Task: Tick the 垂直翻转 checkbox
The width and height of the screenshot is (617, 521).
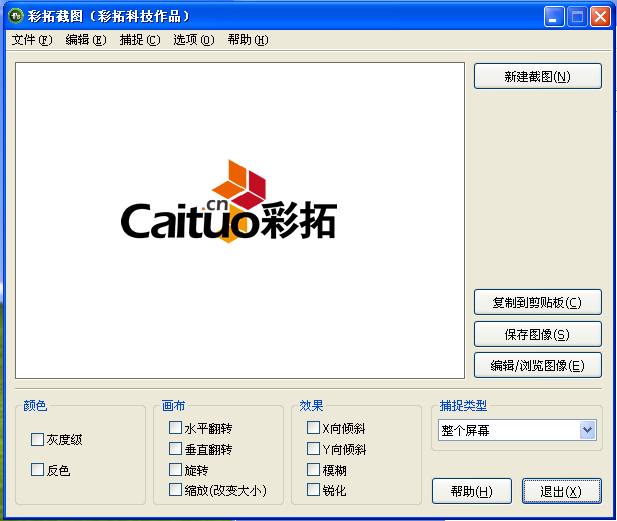Action: click(175, 449)
